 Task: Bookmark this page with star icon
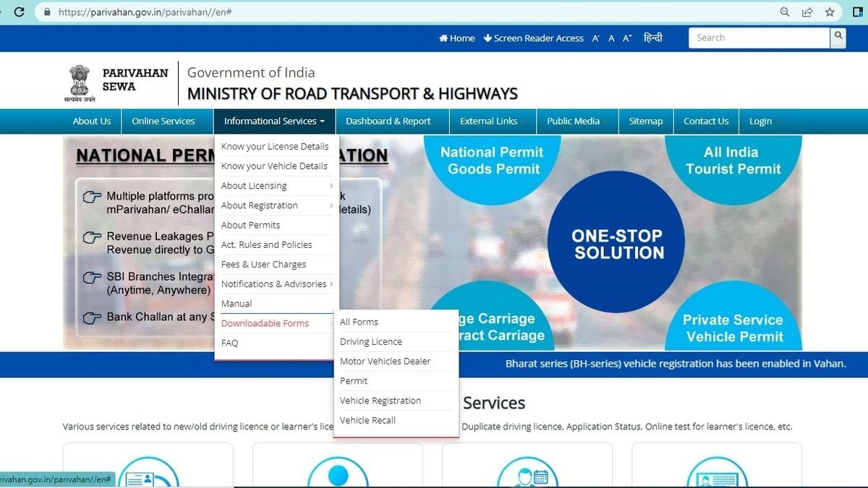click(830, 12)
